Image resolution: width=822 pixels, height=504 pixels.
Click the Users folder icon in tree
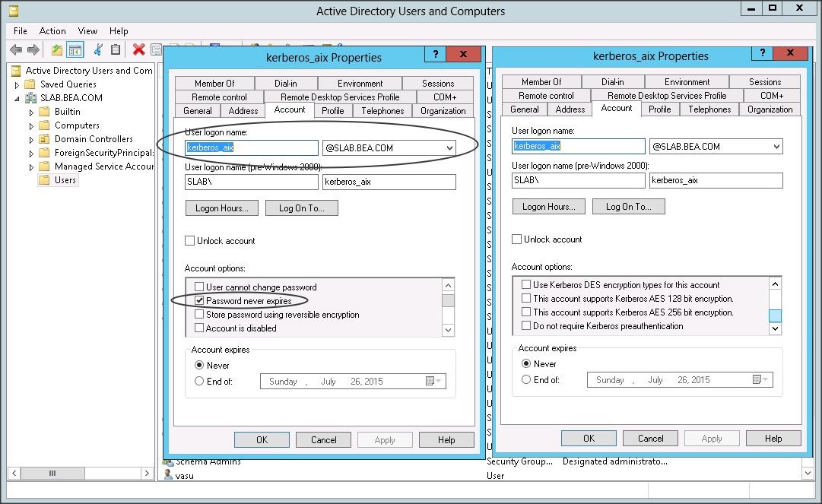pyautogui.click(x=45, y=179)
